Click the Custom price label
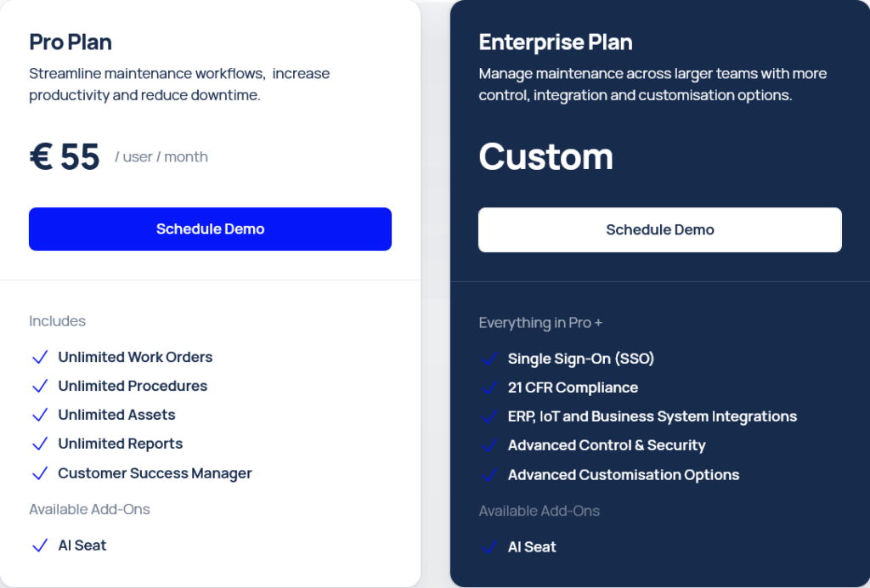Screen dimensions: 870x588 546,156
